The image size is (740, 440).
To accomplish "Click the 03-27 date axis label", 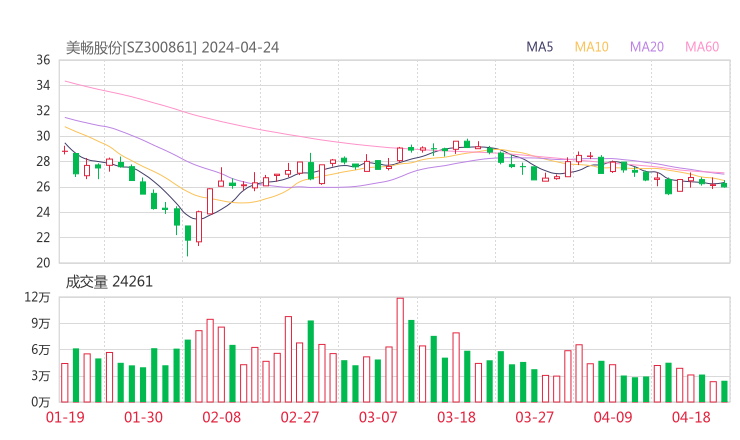I will (x=534, y=417).
